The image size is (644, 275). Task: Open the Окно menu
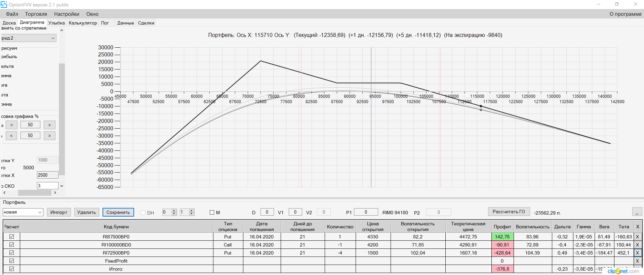[92, 14]
